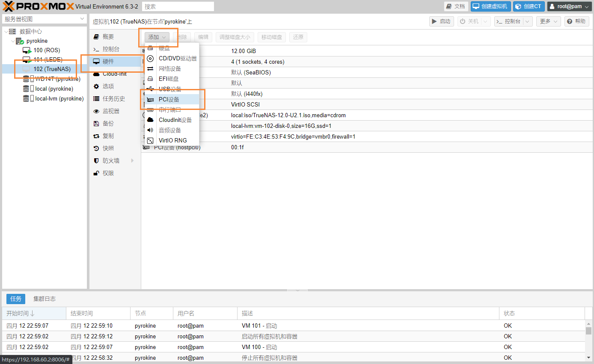Choose VirtIO RNG from add menu
Image resolution: width=594 pixels, height=364 pixels.
point(172,141)
